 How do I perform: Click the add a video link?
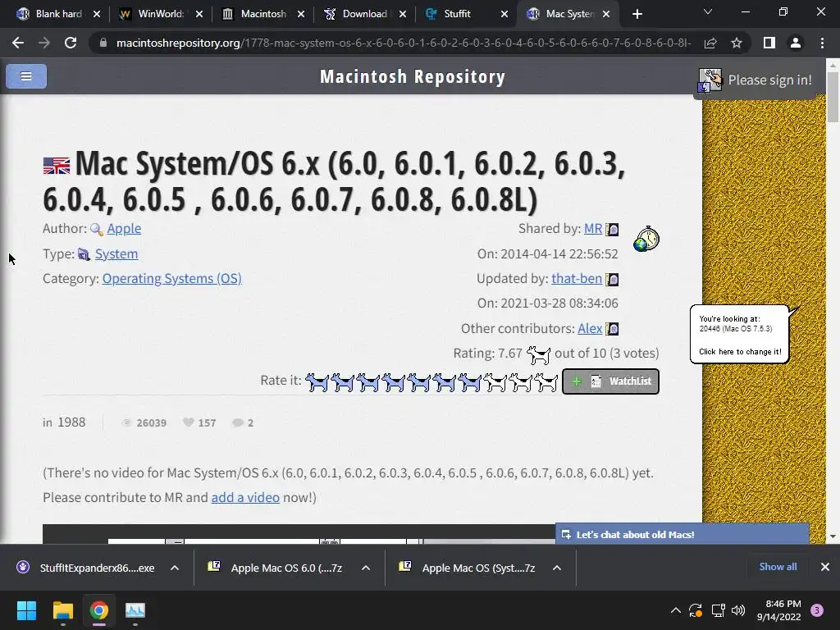point(245,498)
